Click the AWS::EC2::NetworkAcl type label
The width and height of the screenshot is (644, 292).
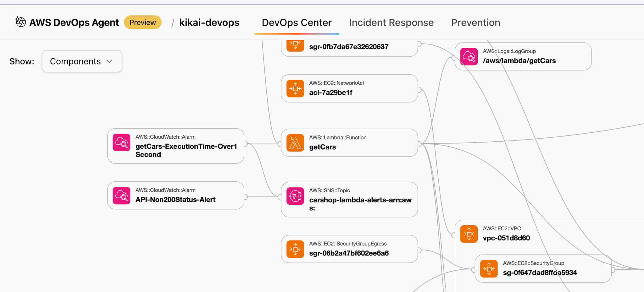tap(336, 83)
